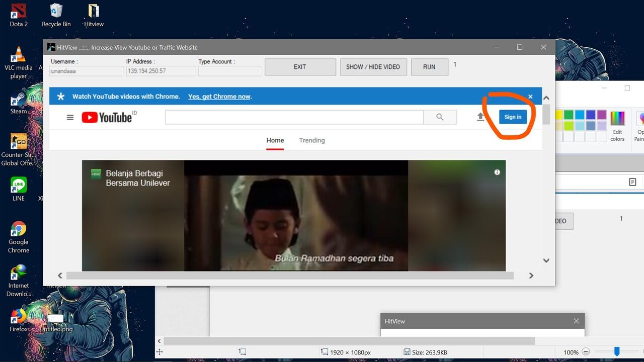This screenshot has width=644, height=362.
Task: Click the YouTube search magnifier button
Action: [440, 117]
